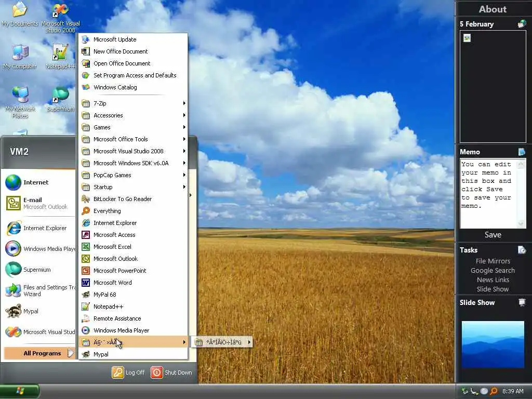Click the Slide Show mountain thumbnail
The image size is (532, 399).
pyautogui.click(x=493, y=344)
